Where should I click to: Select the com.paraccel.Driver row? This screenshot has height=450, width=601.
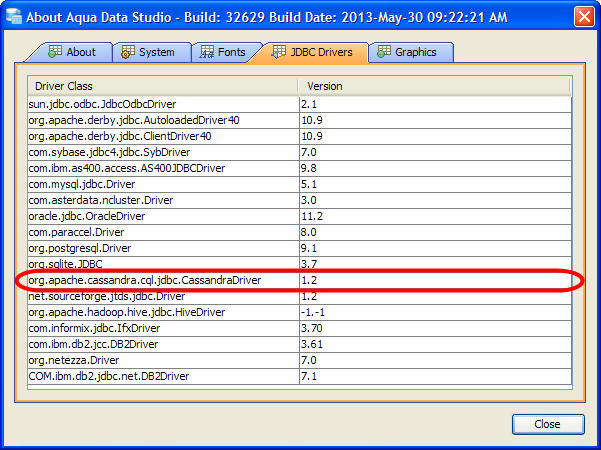pyautogui.click(x=300, y=232)
